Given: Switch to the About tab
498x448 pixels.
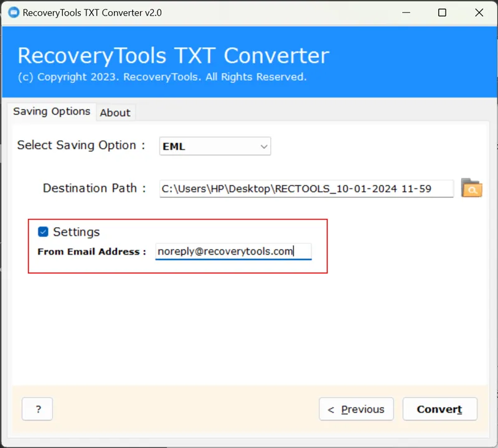Looking at the screenshot, I should (x=115, y=113).
